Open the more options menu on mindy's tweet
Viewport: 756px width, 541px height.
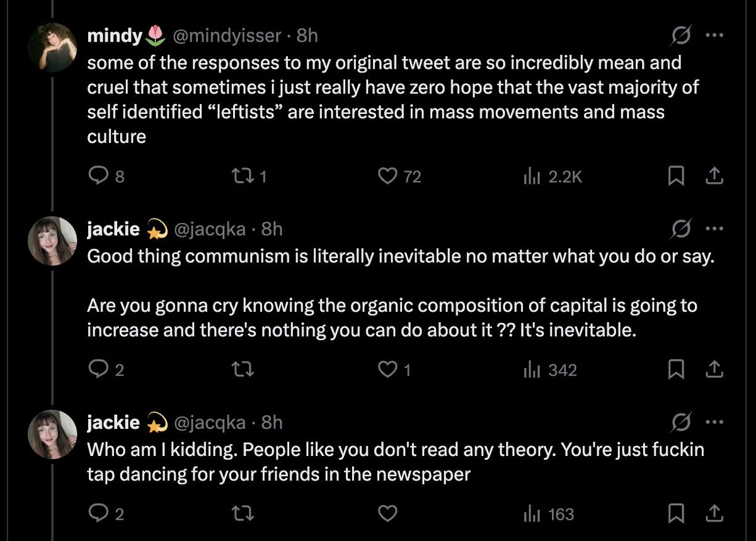click(x=713, y=36)
